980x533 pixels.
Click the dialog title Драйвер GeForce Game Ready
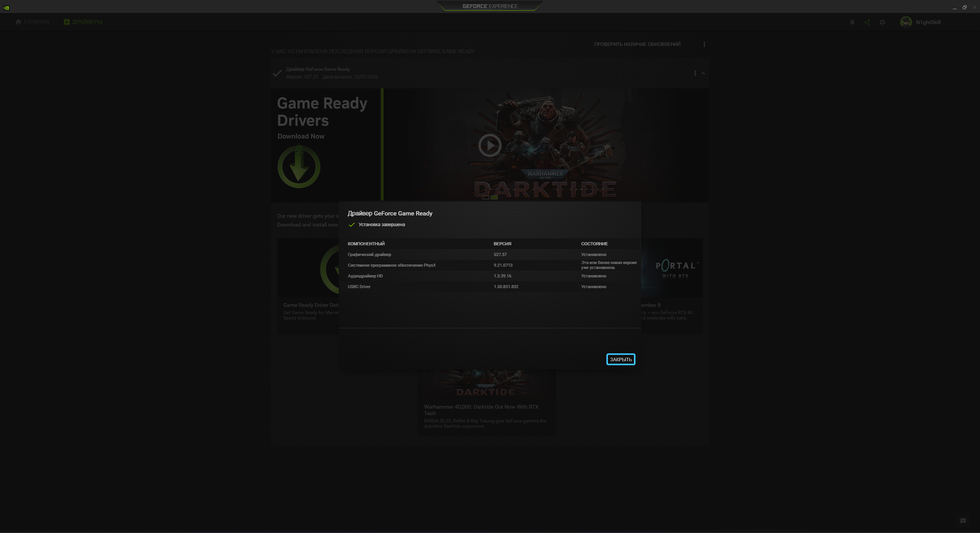click(x=390, y=214)
